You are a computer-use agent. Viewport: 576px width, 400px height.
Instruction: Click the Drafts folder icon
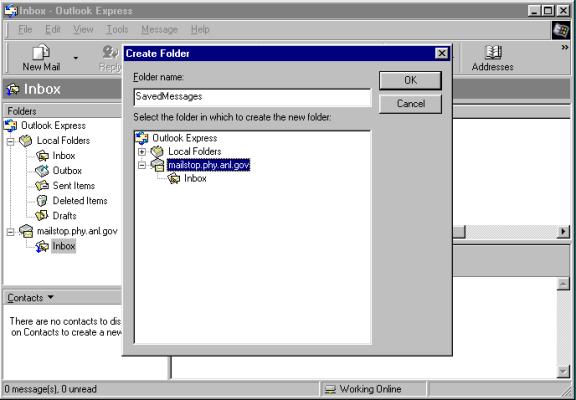coord(42,216)
